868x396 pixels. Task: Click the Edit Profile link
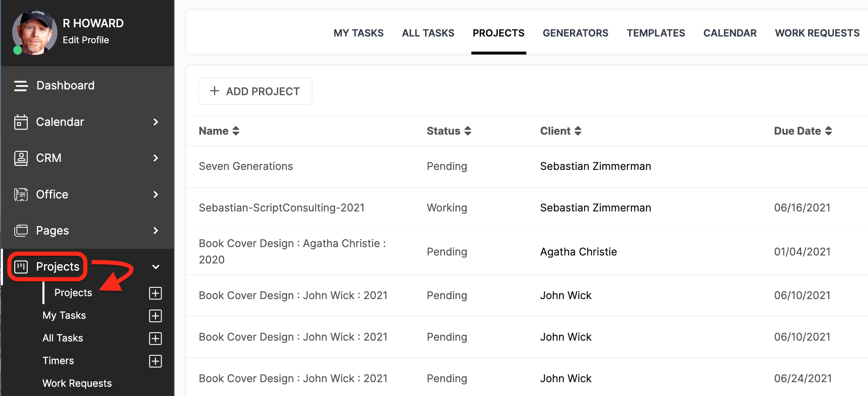coord(86,40)
